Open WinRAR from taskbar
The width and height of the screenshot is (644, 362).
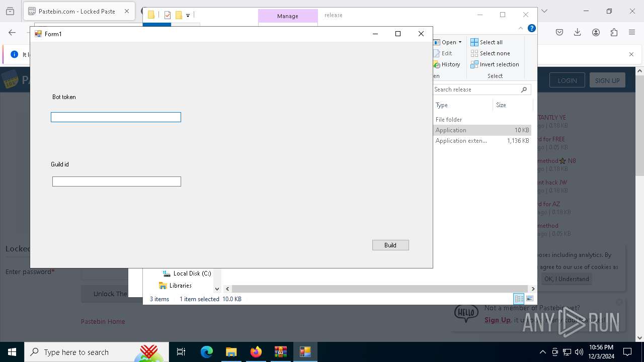[280, 352]
